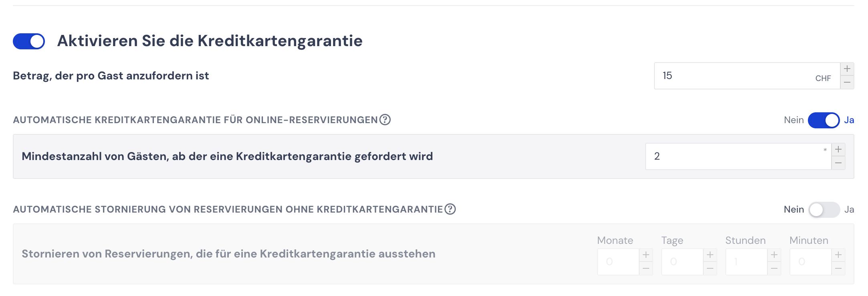
Task: Enable automatic Stornierung toggle
Action: 824,210
